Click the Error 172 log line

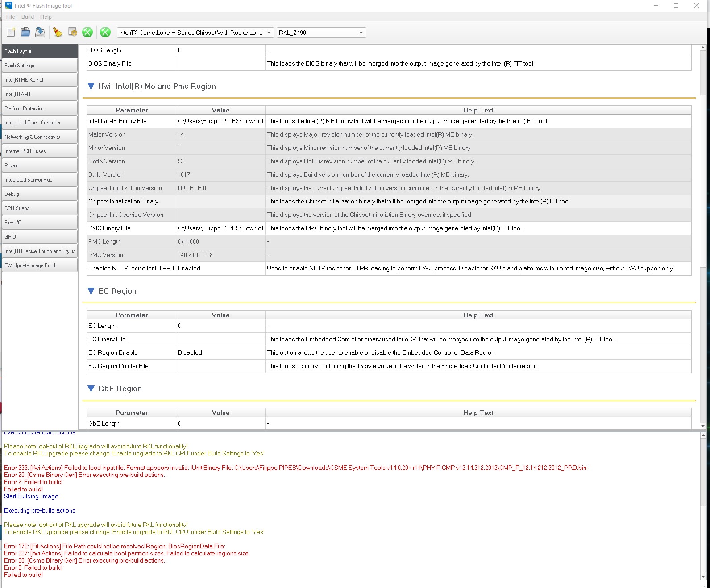click(x=115, y=547)
